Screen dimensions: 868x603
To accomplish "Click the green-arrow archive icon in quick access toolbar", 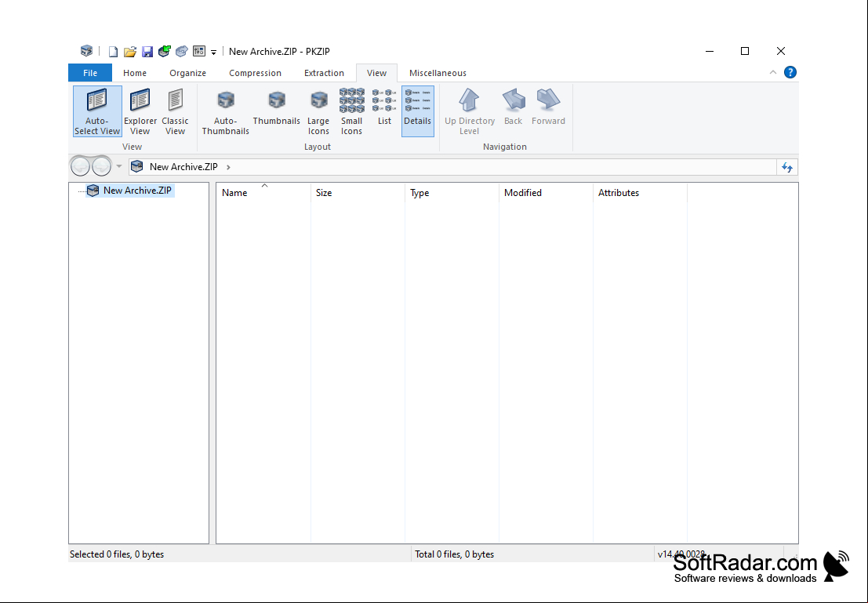I will pos(165,52).
